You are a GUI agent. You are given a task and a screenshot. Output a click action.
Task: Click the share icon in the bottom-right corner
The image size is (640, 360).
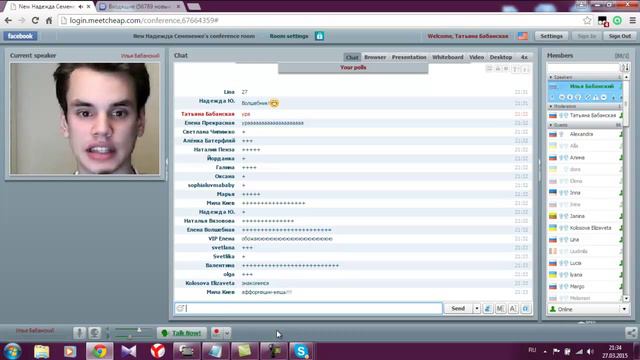[x=631, y=333]
